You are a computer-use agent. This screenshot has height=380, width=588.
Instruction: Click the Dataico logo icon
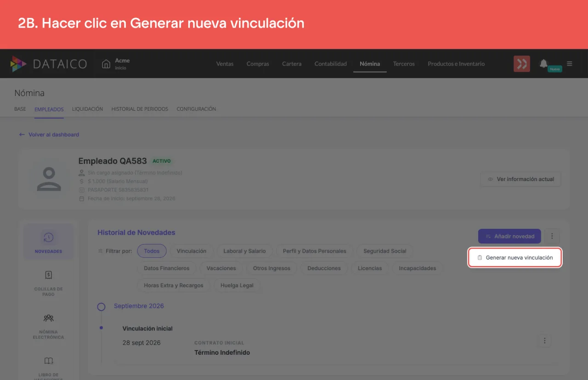[18, 64]
